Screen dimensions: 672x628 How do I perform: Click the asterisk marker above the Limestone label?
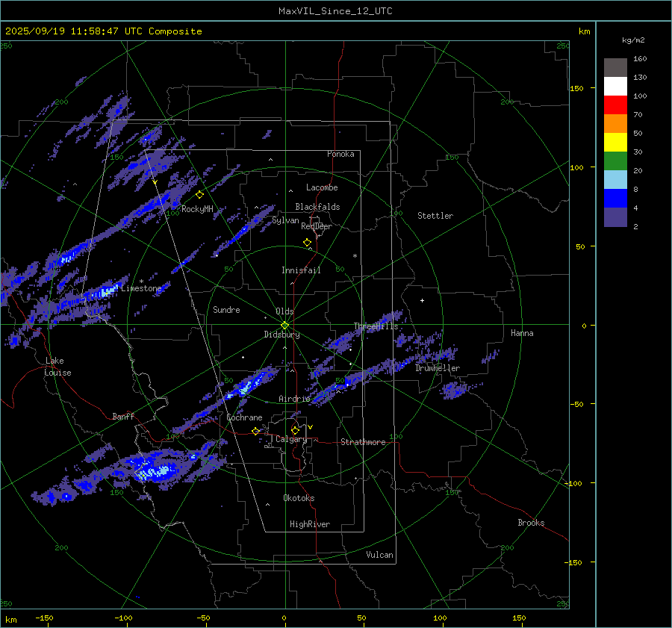coord(141,282)
